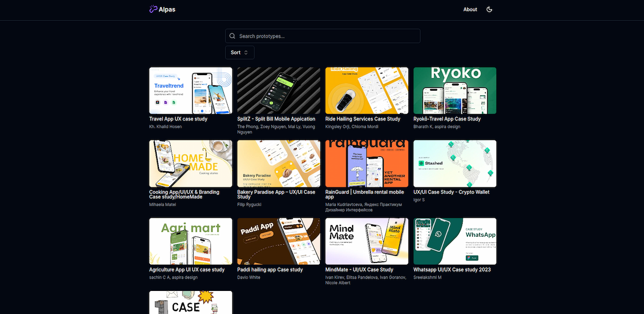The height and width of the screenshot is (314, 644).
Task: Open the About page
Action: [x=470, y=10]
